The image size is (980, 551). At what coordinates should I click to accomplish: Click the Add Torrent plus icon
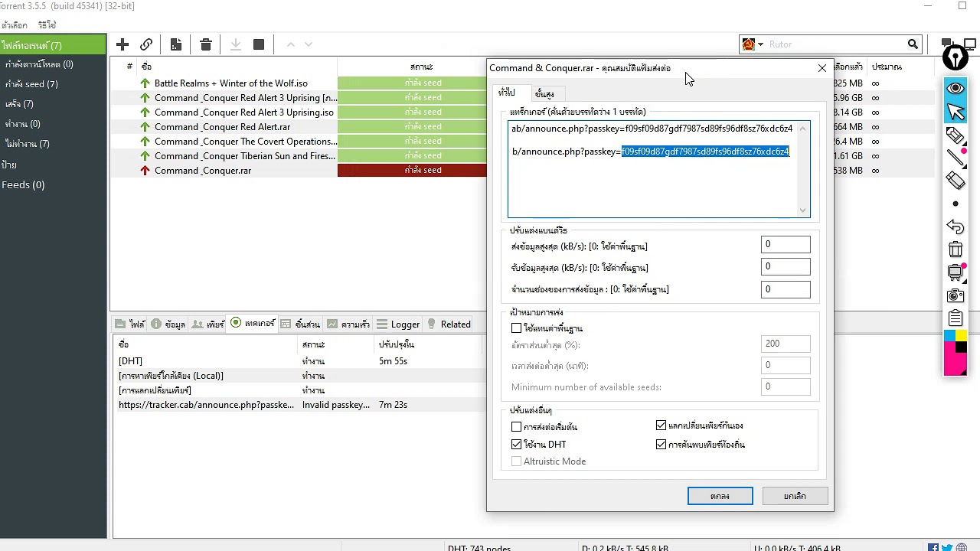tap(122, 44)
